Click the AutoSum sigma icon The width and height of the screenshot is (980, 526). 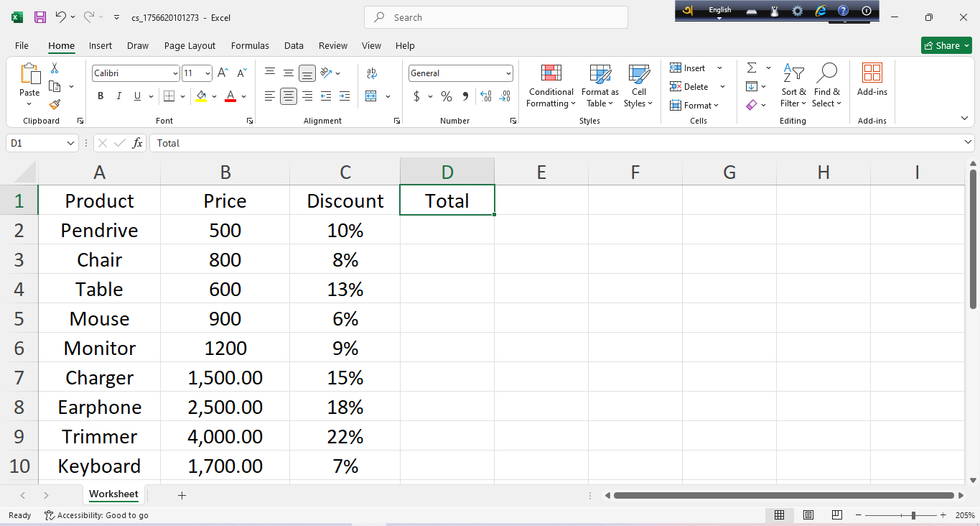tap(752, 68)
